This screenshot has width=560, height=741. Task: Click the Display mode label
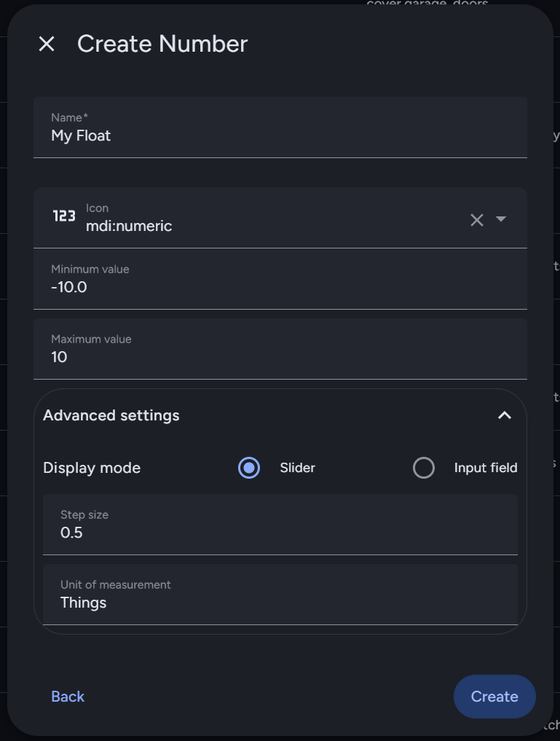[x=92, y=468]
